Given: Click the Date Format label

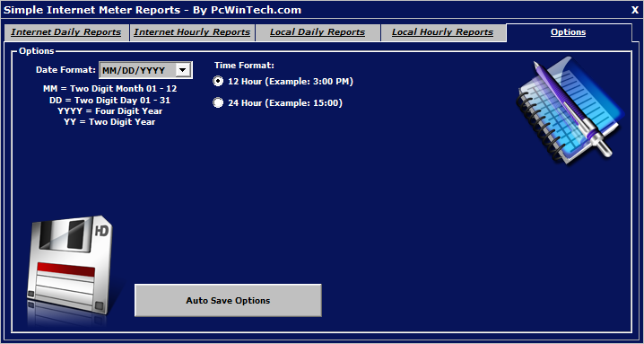Looking at the screenshot, I should coord(65,70).
